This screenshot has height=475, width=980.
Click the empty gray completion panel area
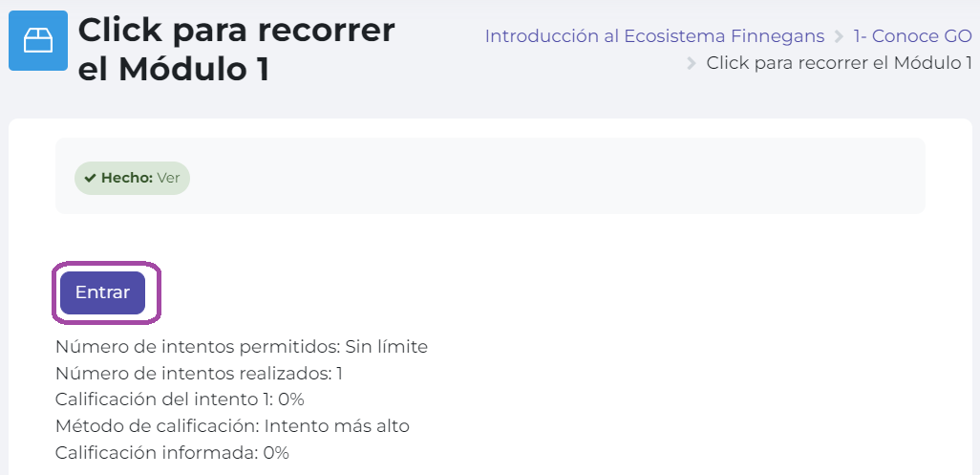554,178
